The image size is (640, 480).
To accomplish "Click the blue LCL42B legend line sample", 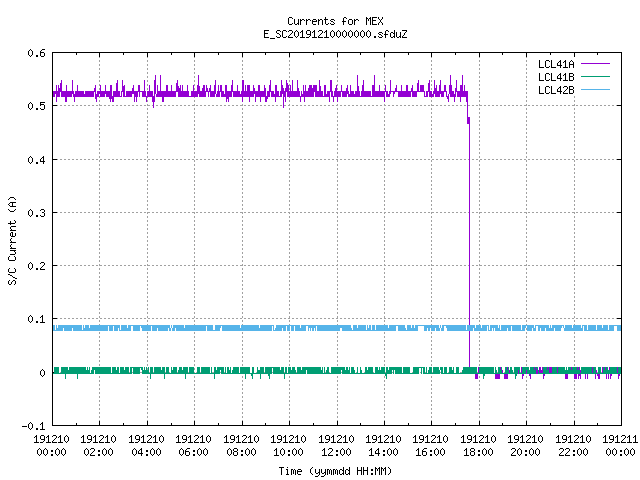I will click(596, 90).
